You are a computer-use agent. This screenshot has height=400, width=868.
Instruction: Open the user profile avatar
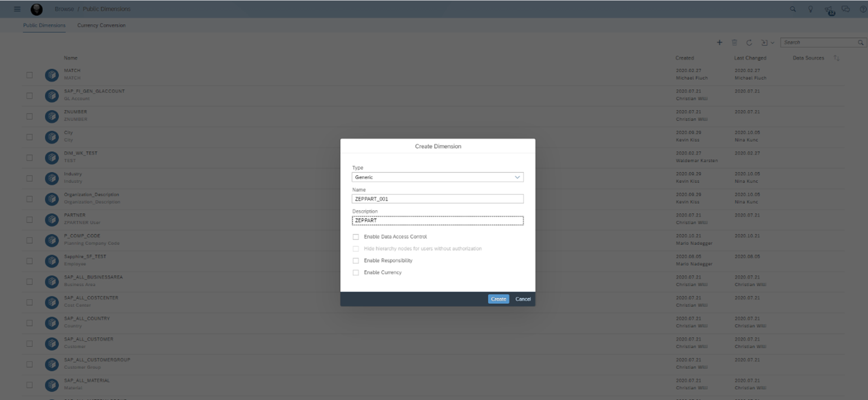tap(36, 10)
